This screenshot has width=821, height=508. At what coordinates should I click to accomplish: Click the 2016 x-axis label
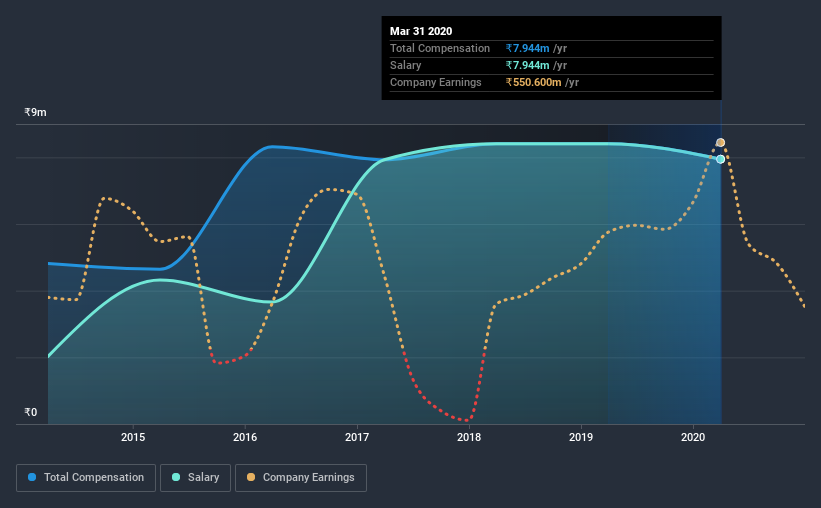(245, 437)
